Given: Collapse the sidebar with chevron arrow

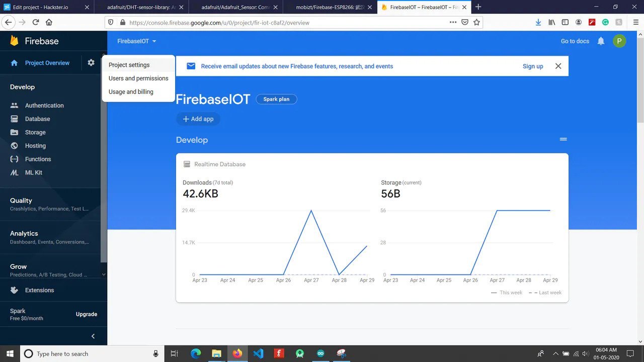Looking at the screenshot, I should 93,336.
